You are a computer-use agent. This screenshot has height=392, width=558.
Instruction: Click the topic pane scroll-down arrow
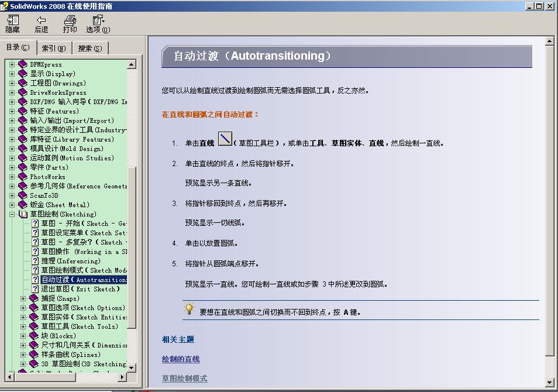549,383
